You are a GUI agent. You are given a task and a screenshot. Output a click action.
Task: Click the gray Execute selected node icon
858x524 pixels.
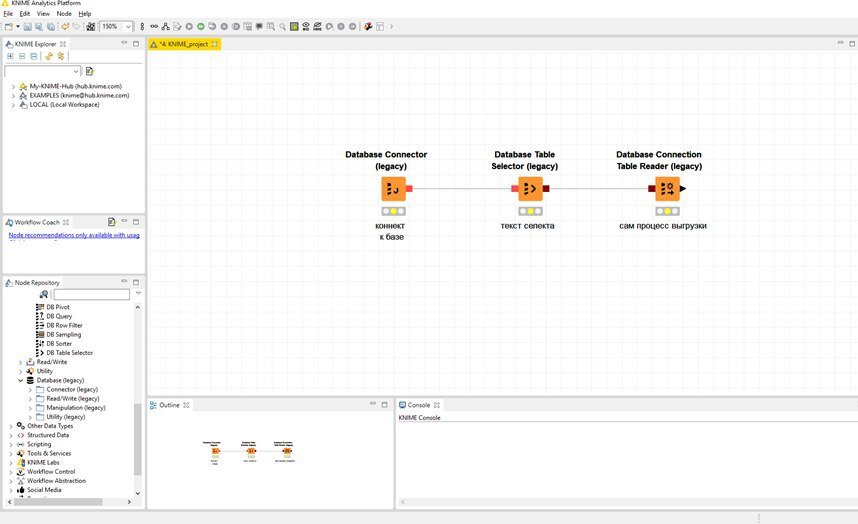coord(189,26)
